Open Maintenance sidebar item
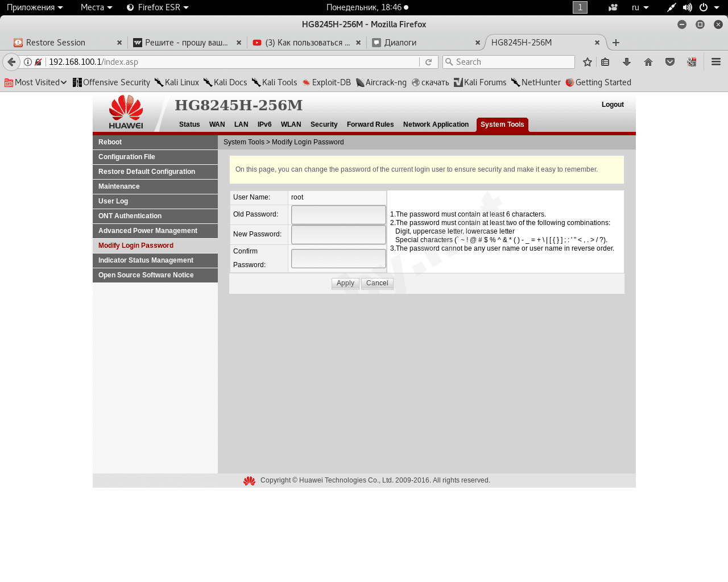 155,186
